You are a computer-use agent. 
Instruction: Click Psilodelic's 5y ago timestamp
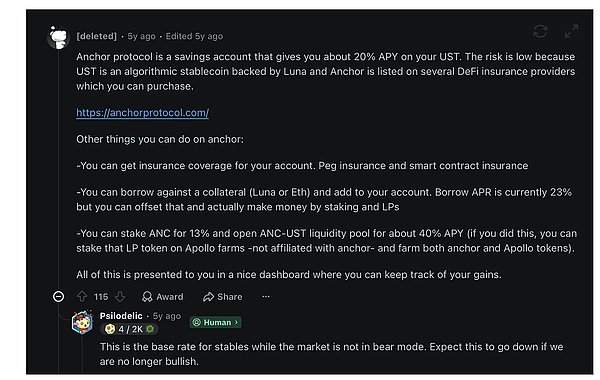[x=167, y=316]
